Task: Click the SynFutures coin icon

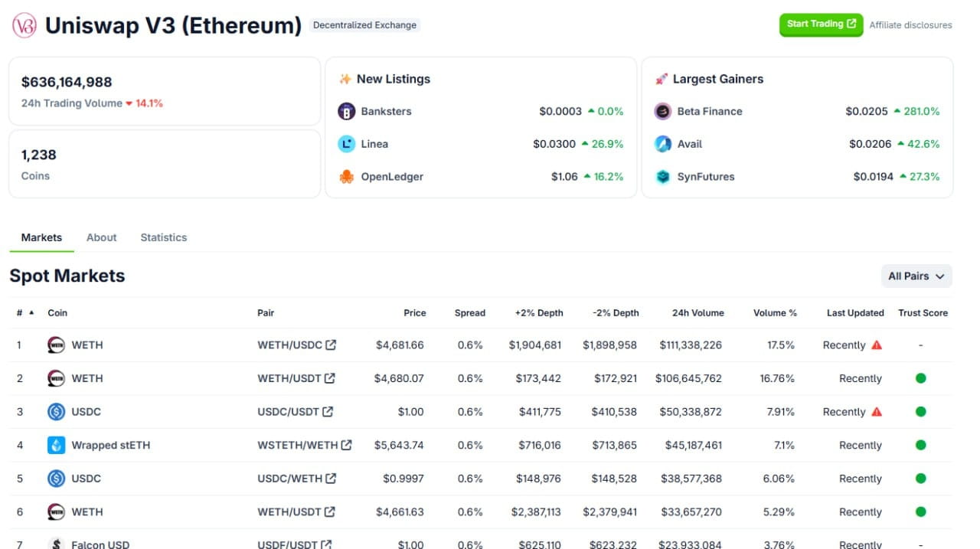Action: pyautogui.click(x=663, y=177)
